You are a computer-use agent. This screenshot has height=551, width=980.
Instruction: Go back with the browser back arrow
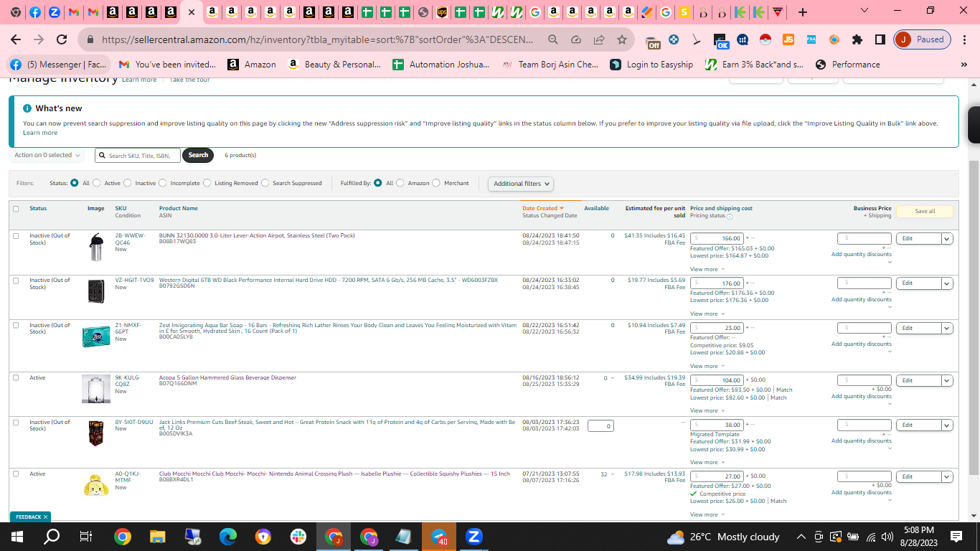[16, 39]
